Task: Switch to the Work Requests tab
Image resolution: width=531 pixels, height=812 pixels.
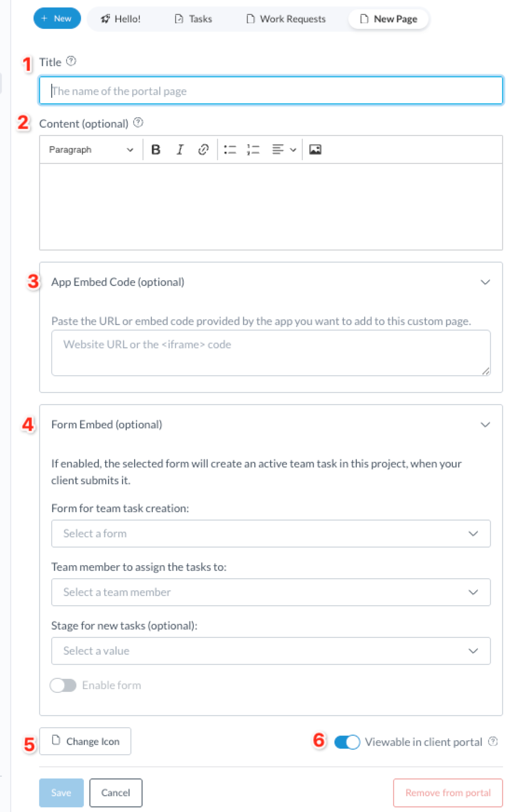Action: [x=286, y=19]
